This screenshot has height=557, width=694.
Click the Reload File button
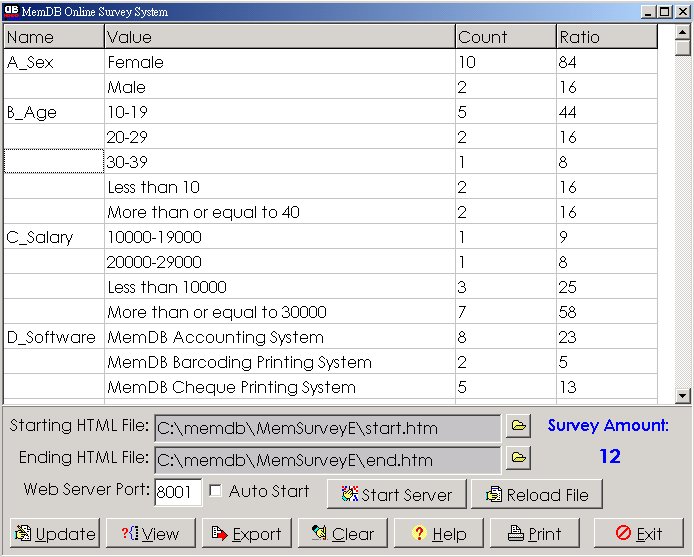click(x=537, y=494)
